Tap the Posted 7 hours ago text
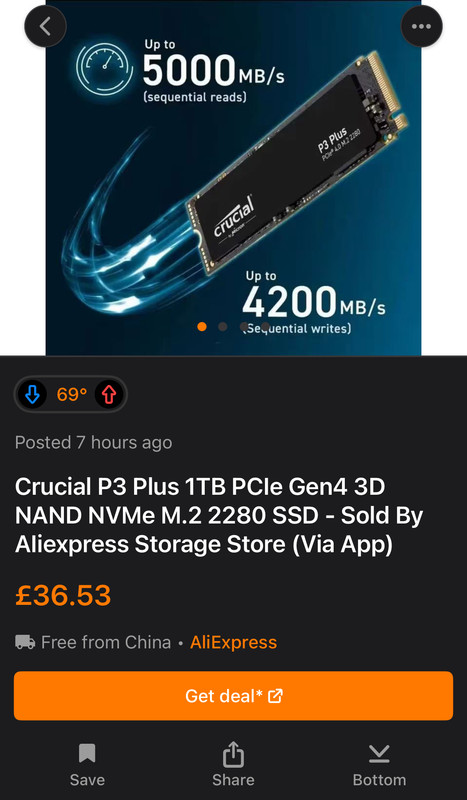The image size is (467, 800). point(93,442)
